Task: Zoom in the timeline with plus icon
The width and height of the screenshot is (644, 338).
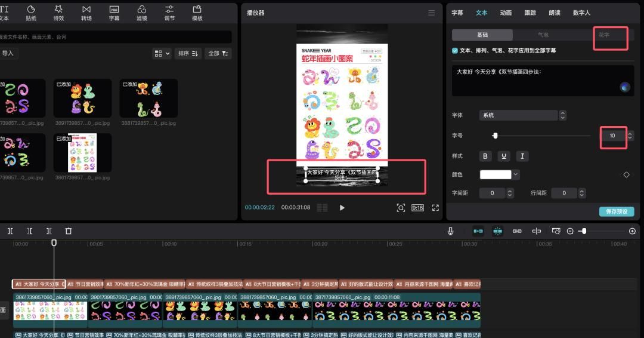Action: pos(633,231)
